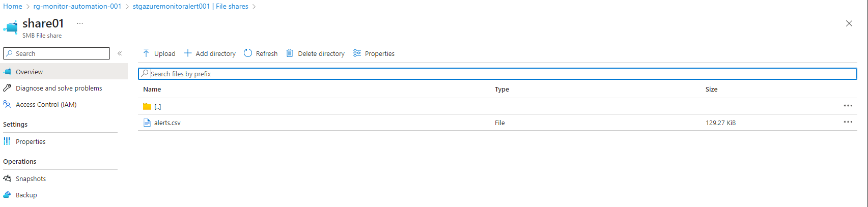868x207 pixels.
Task: Collapse the left sidebar menu
Action: 120,53
